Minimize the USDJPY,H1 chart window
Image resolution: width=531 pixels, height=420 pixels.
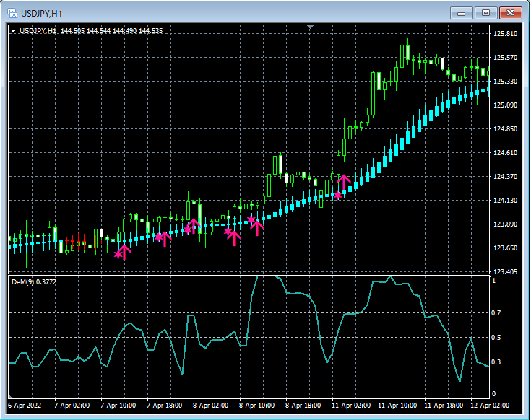point(461,13)
